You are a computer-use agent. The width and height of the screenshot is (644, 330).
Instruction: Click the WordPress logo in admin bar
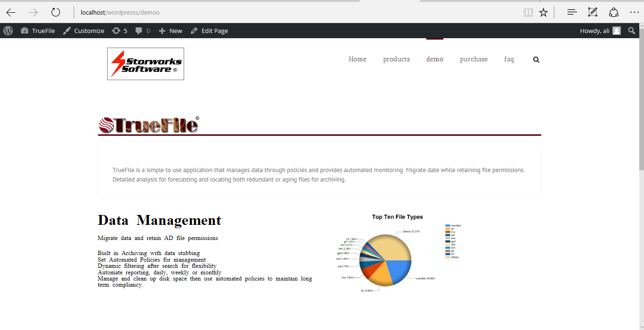point(8,31)
